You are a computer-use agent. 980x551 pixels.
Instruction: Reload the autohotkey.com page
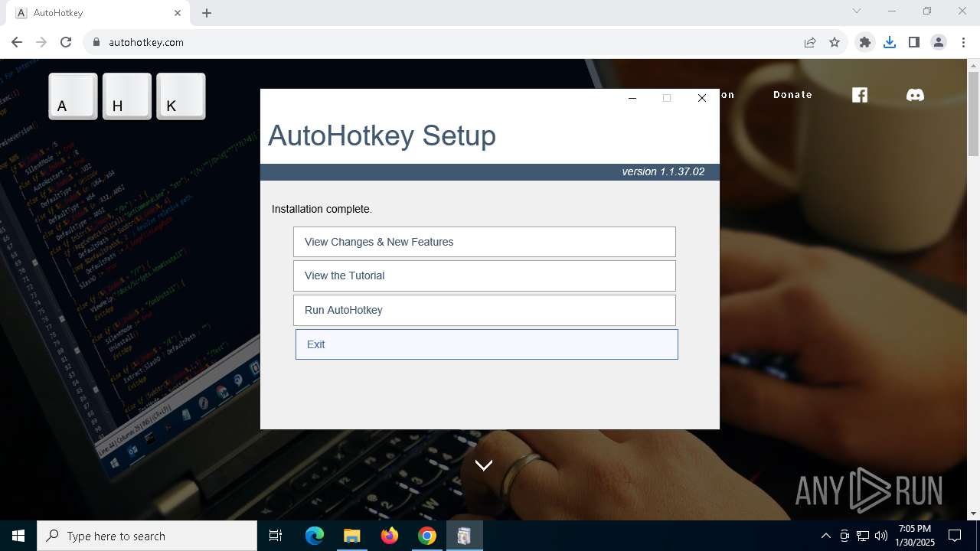66,42
